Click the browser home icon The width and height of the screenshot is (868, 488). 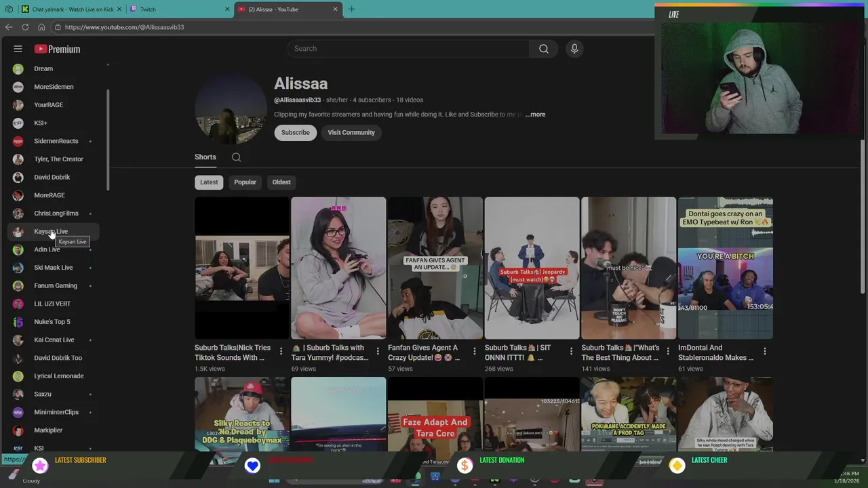coord(41,27)
